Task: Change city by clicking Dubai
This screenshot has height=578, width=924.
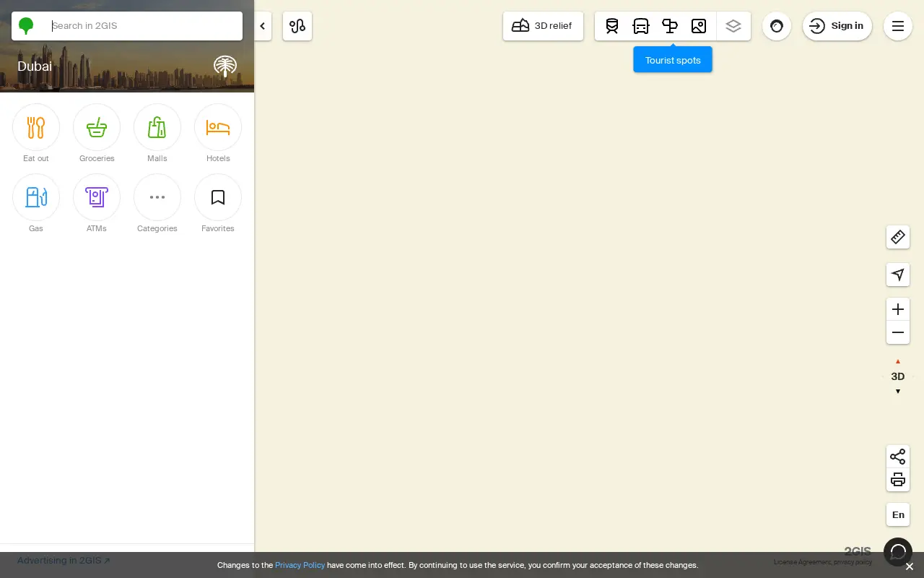Action: (x=35, y=66)
